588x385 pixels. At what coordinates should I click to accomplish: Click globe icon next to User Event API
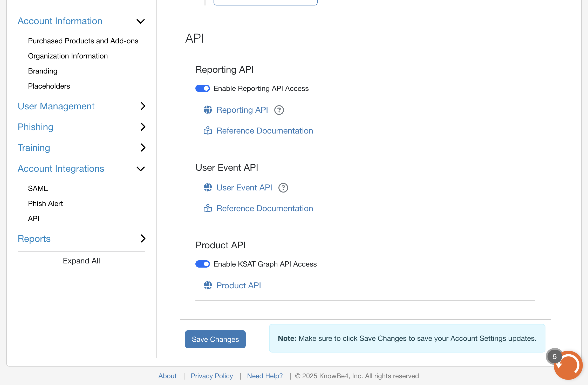(x=208, y=187)
